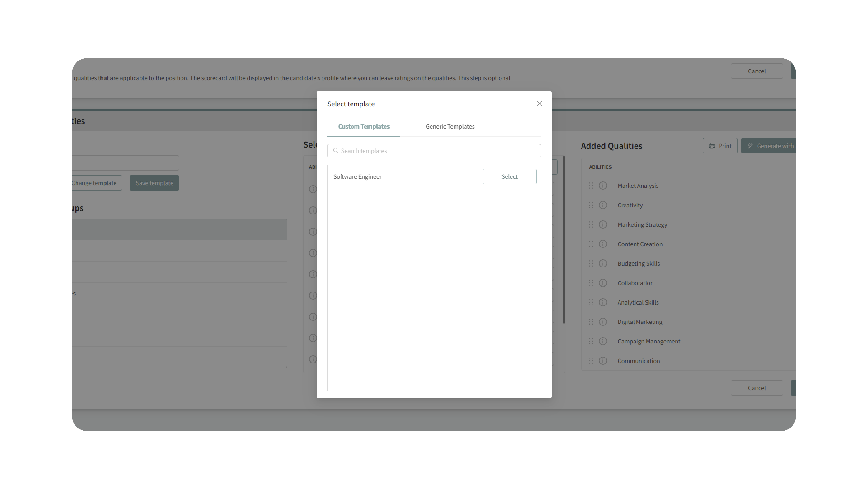Click the search magnifier icon
868x489 pixels.
tap(336, 151)
